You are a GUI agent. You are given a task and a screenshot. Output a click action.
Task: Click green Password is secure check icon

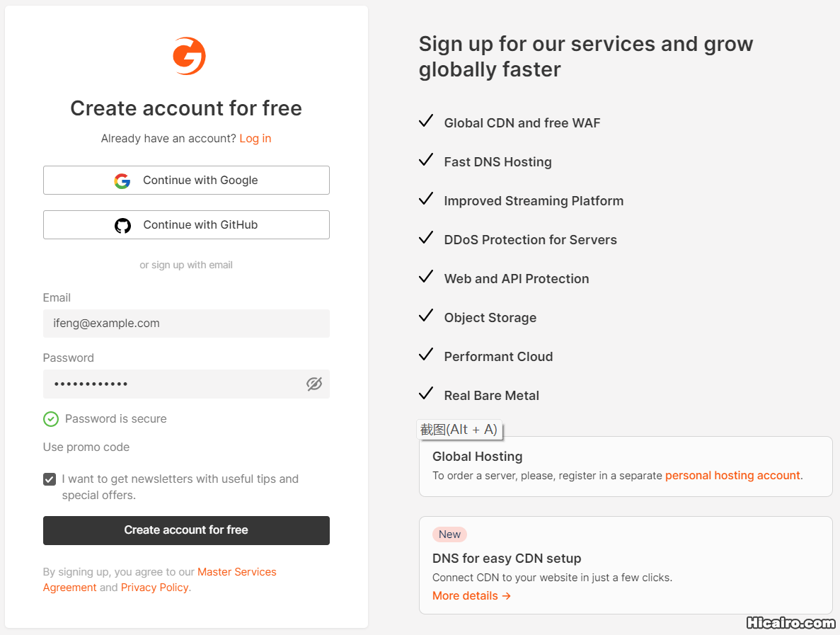[x=51, y=419]
